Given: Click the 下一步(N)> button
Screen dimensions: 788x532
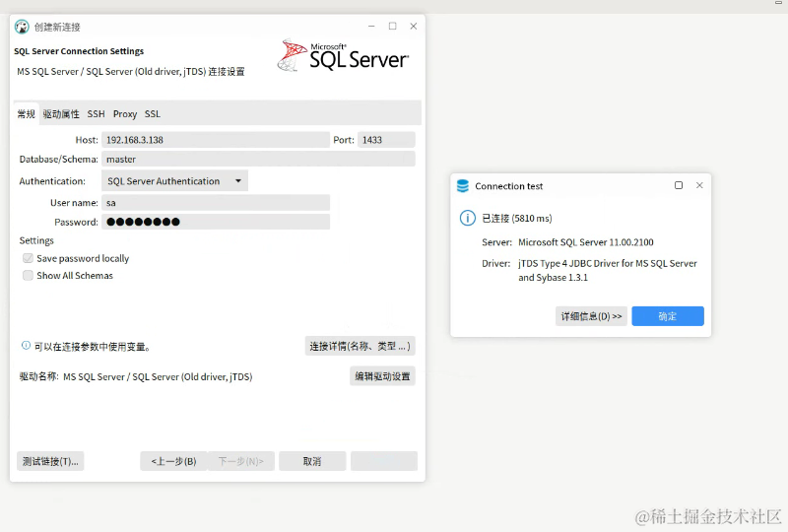Looking at the screenshot, I should 241,461.
